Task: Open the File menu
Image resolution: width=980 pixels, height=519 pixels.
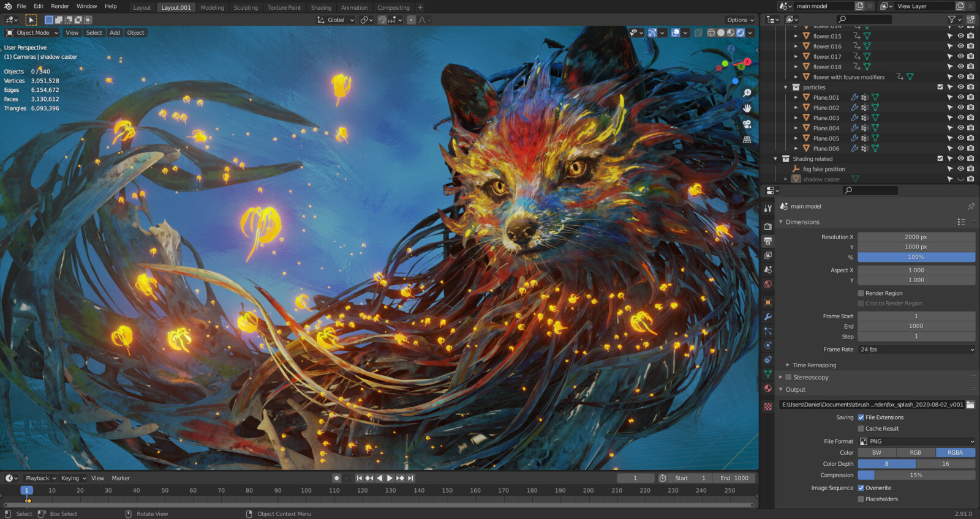Action: (21, 6)
